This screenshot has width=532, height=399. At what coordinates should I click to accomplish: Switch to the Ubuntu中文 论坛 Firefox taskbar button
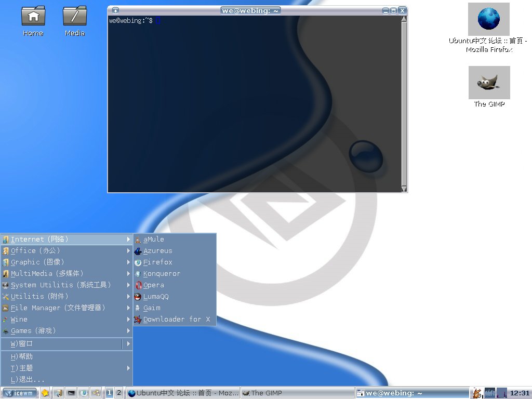[x=183, y=393]
